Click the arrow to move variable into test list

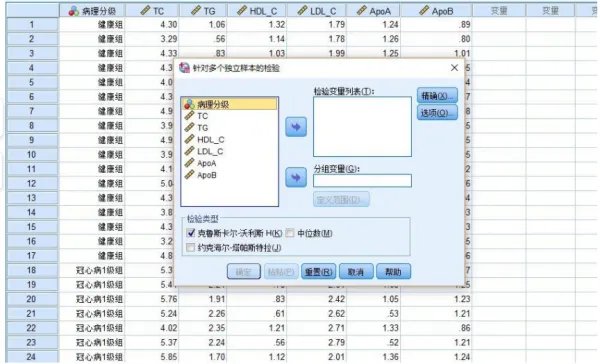coord(296,127)
